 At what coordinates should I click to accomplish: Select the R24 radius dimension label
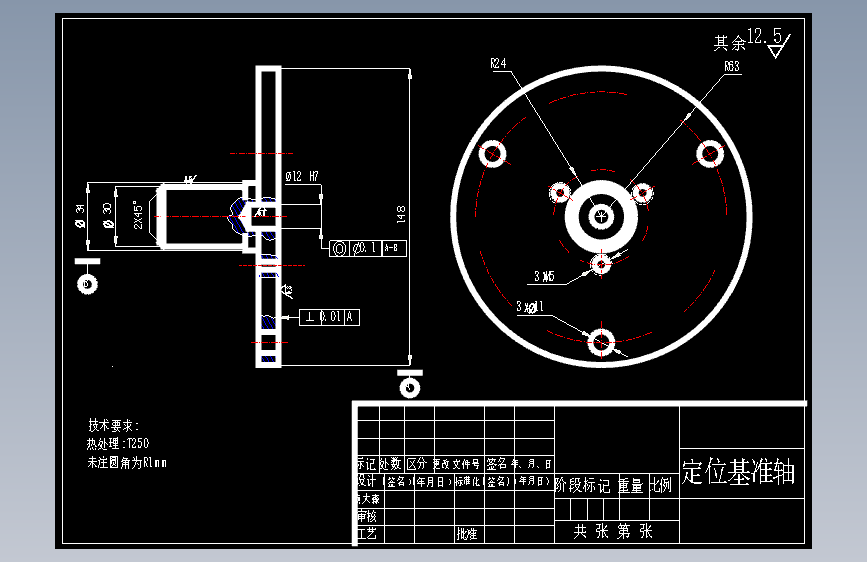tap(498, 63)
